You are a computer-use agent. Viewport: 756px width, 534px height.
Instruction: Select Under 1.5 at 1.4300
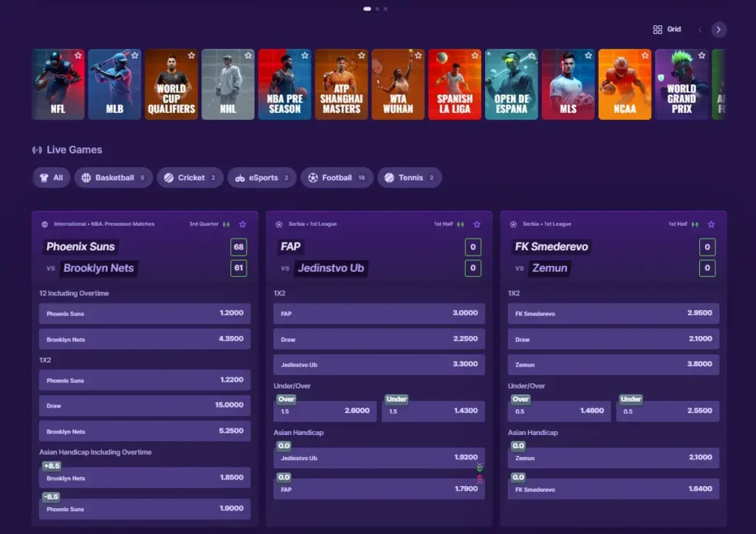433,411
